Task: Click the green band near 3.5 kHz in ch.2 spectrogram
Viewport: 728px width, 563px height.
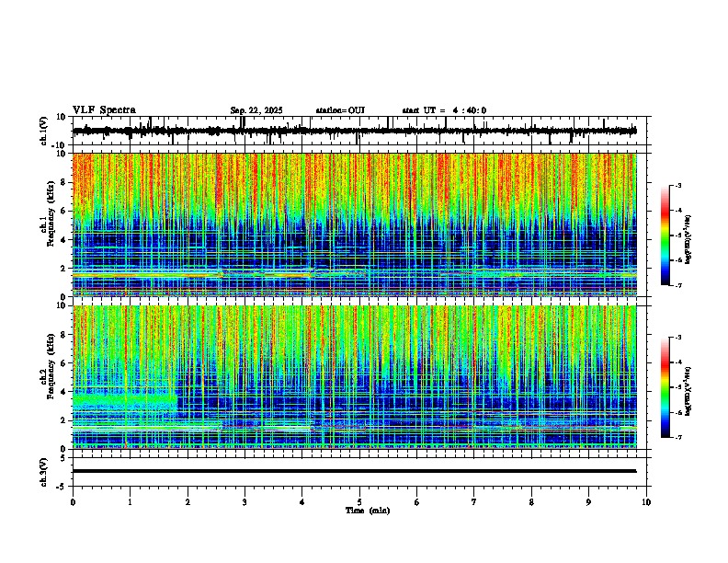Action: [x=124, y=399]
